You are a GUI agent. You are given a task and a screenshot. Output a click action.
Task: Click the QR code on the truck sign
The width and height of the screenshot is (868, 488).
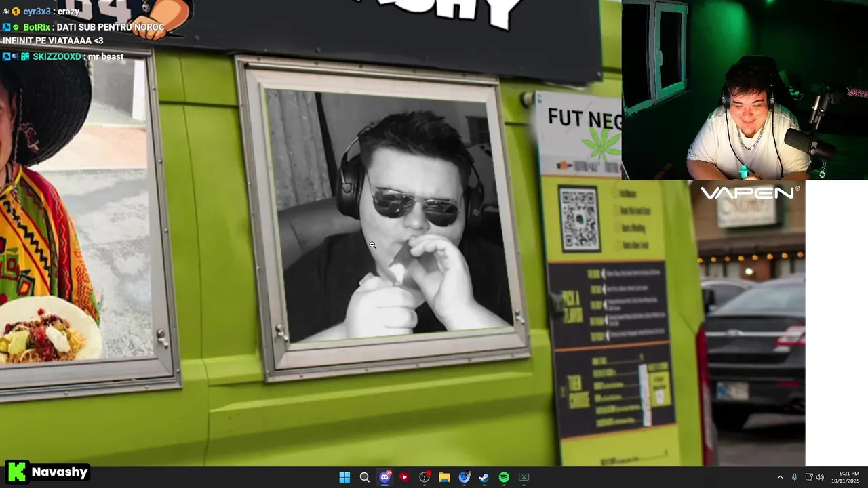[x=579, y=219]
